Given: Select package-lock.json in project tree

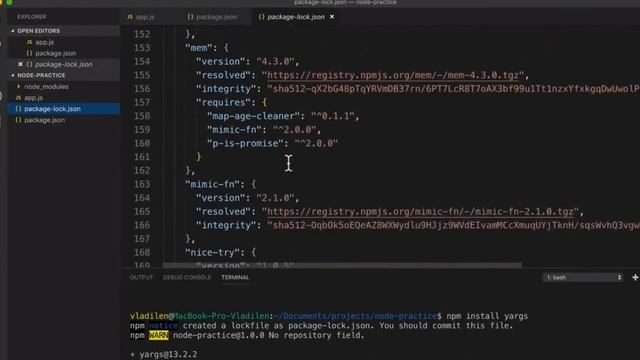Looking at the screenshot, I should tap(52, 109).
